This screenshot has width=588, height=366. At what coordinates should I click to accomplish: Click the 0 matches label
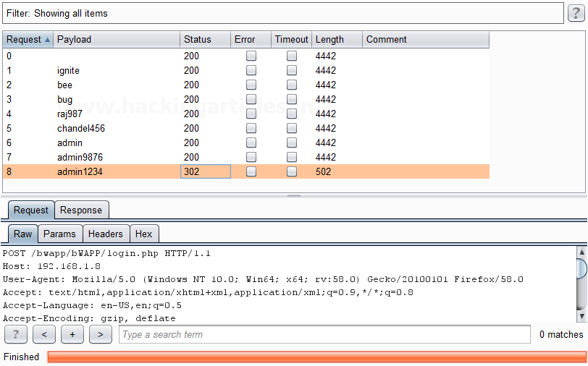[x=561, y=334]
